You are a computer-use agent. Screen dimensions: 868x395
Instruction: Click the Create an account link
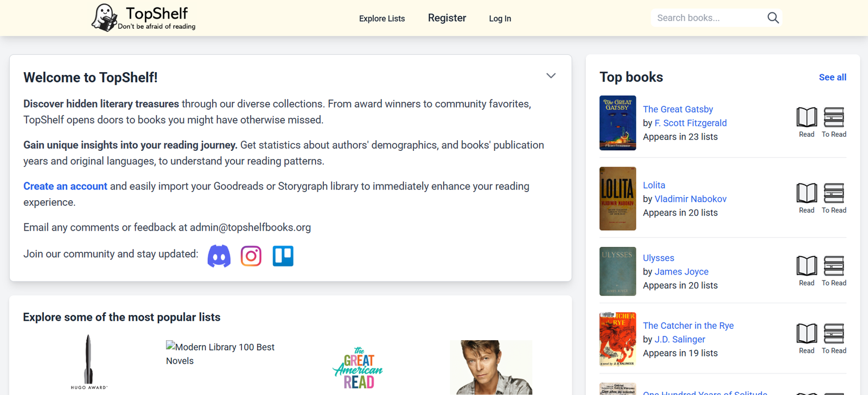pyautogui.click(x=65, y=186)
